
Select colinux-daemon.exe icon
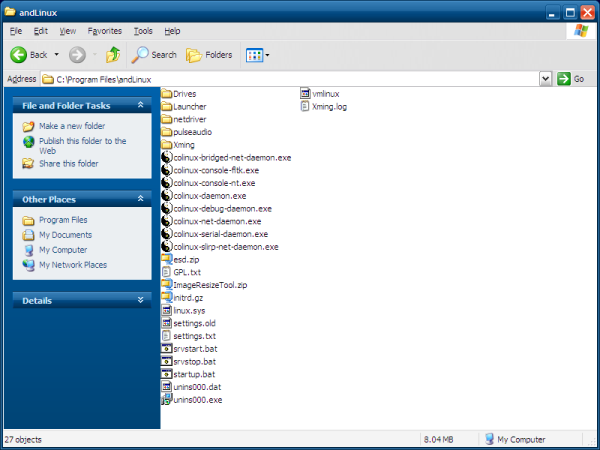coord(166,196)
